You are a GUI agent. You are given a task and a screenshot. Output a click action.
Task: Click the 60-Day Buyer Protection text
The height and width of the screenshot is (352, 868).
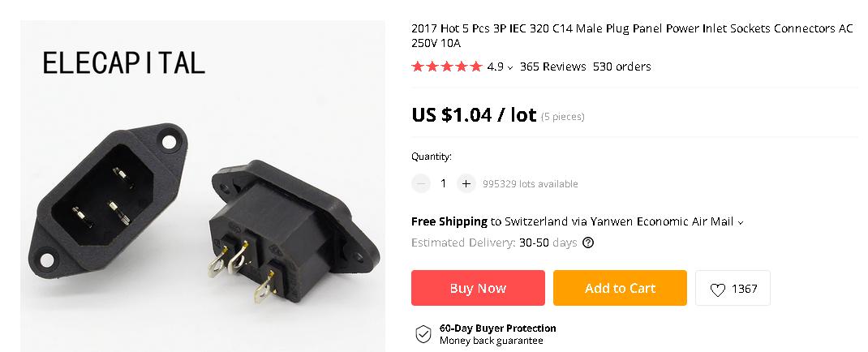pyautogui.click(x=497, y=328)
